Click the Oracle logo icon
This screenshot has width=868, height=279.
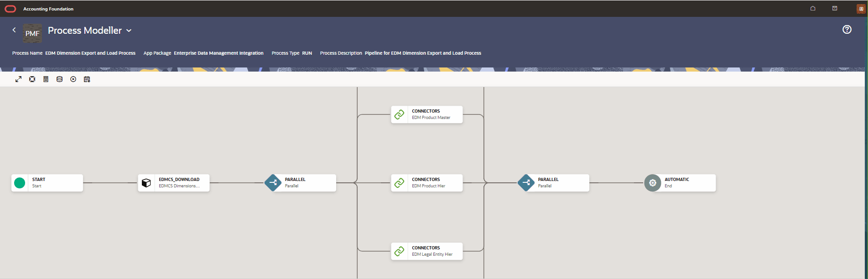[x=10, y=9]
